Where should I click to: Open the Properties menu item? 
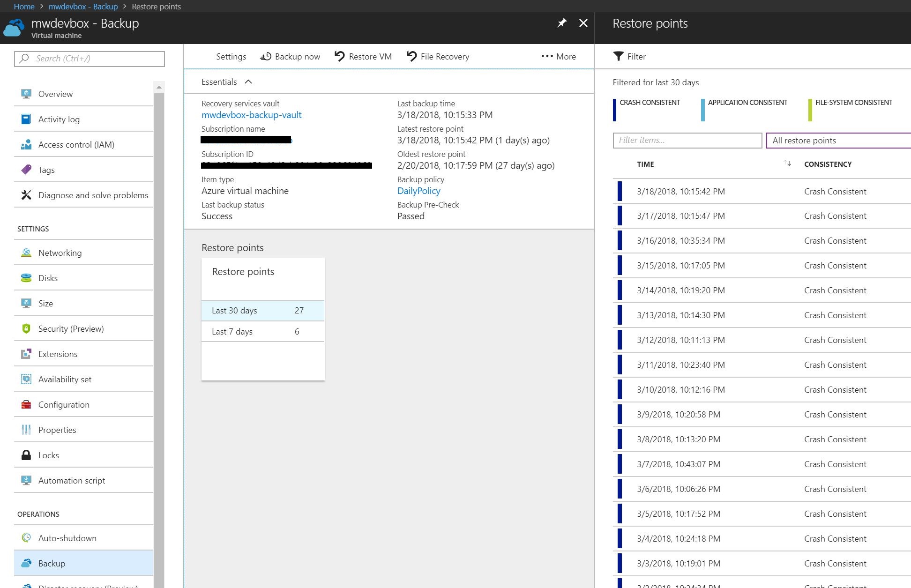point(83,430)
